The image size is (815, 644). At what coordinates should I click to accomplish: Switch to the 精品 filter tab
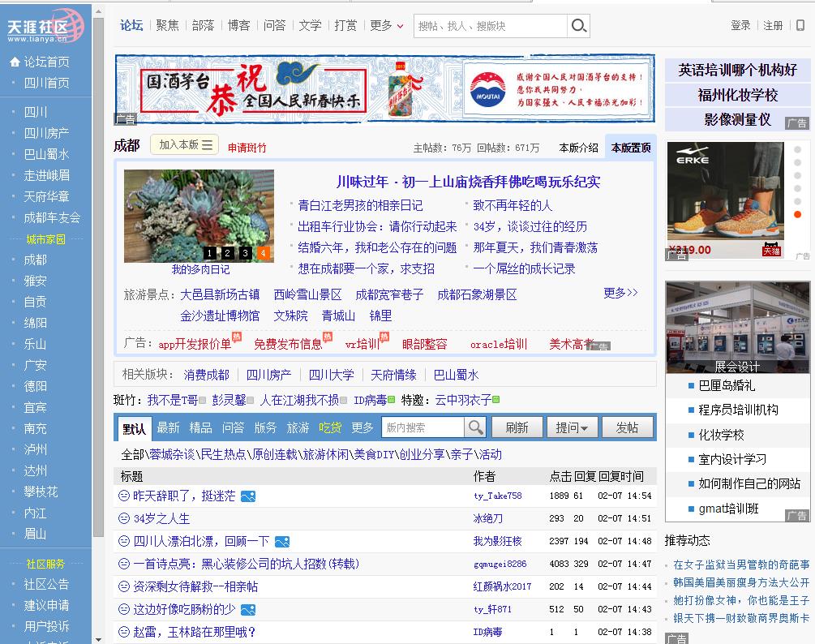coord(200,427)
